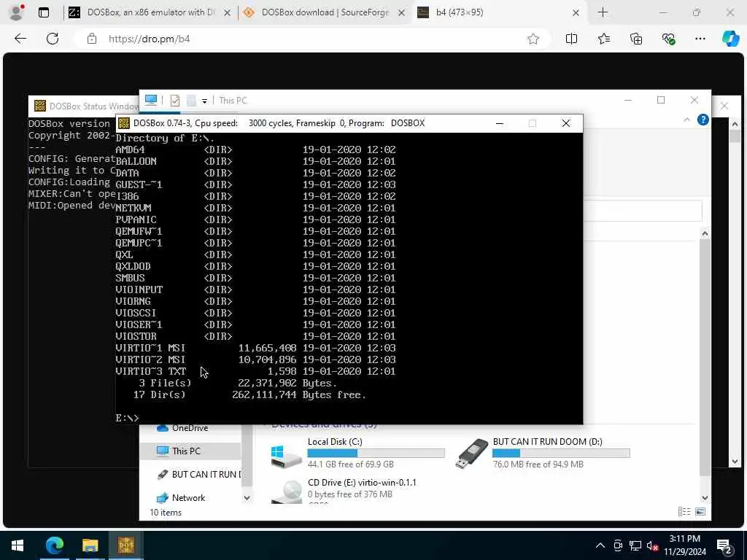Close the DOSBox 0.74-3 window

click(x=566, y=123)
